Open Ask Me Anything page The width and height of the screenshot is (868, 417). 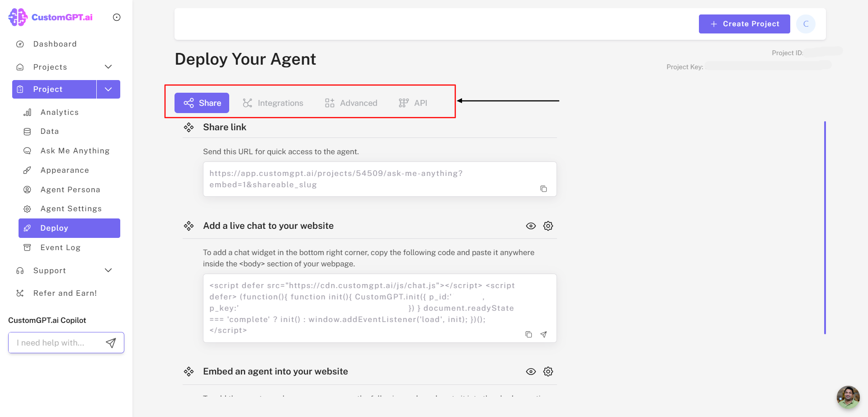pos(75,151)
